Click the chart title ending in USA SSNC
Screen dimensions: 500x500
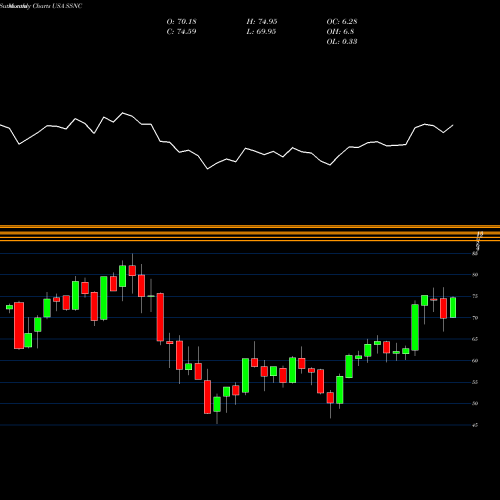tap(41, 6)
